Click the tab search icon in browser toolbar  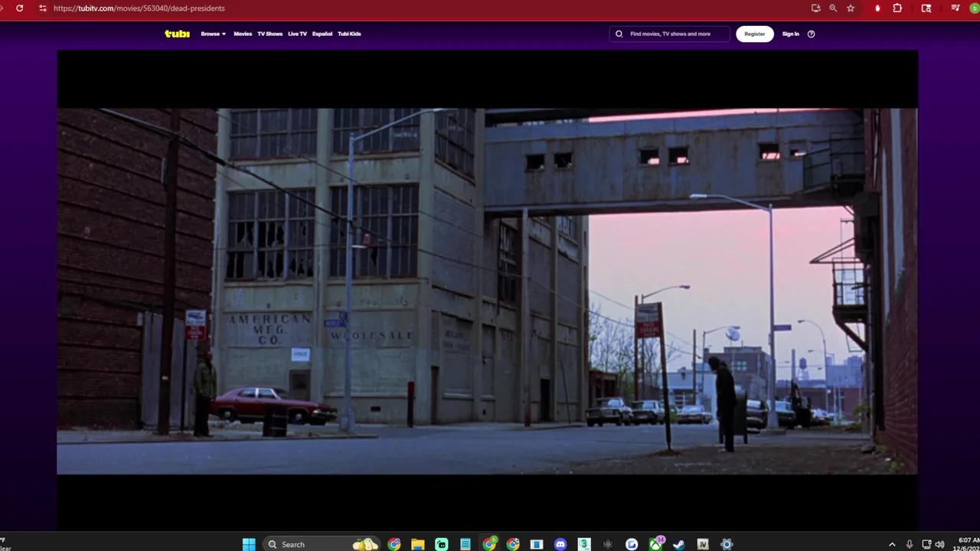coord(926,8)
